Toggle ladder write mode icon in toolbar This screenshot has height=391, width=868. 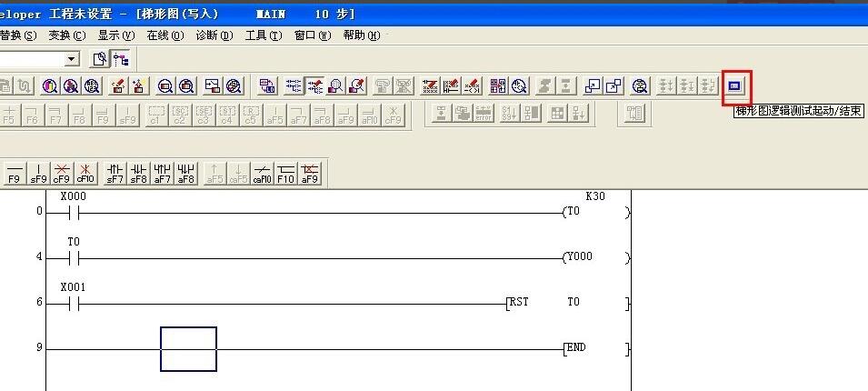(315, 86)
